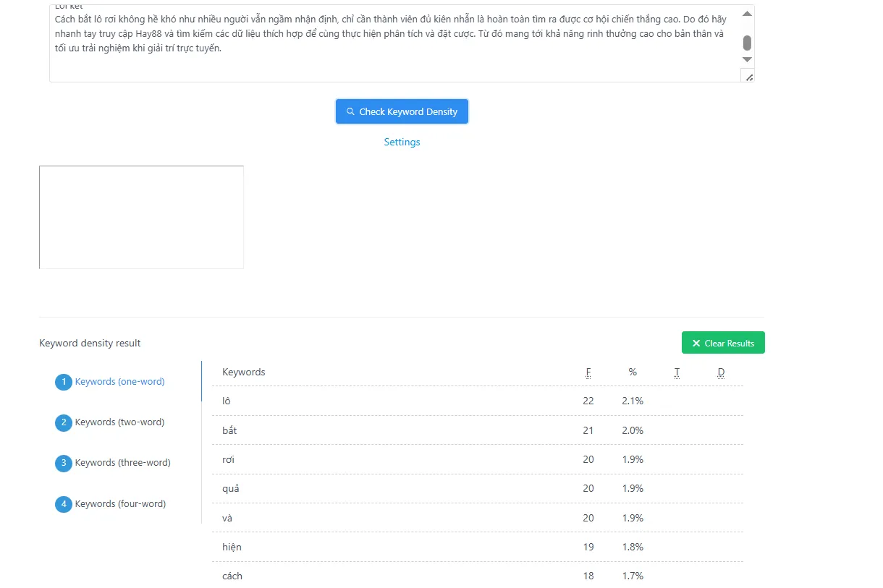Image resolution: width=883 pixels, height=588 pixels.
Task: Click the F frequency column header
Action: 588,372
